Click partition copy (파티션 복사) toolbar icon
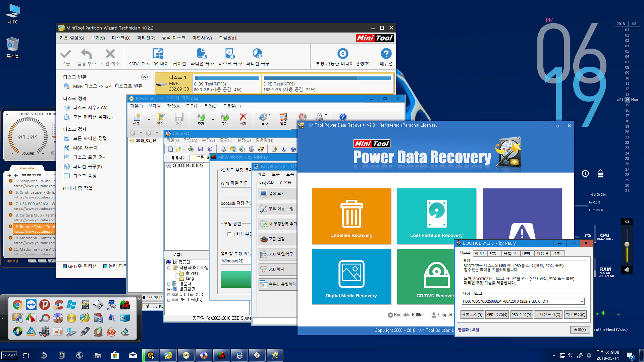This screenshot has height=362, width=644. (202, 54)
